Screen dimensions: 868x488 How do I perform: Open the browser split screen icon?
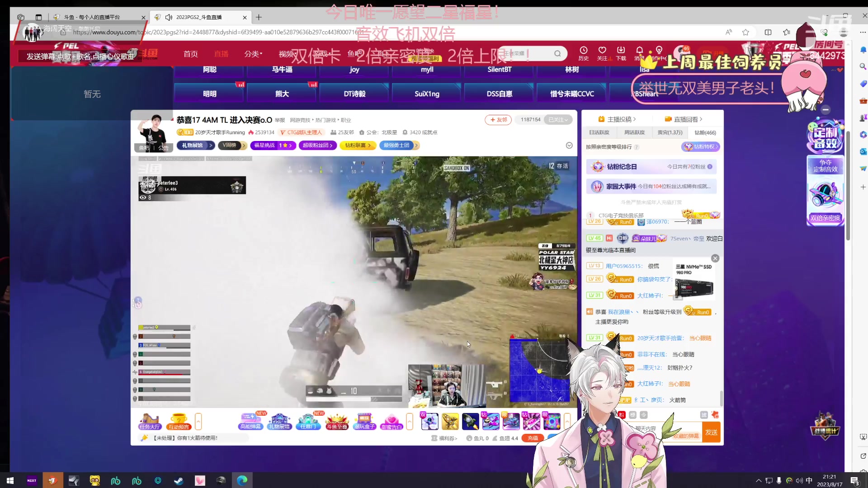point(768,32)
